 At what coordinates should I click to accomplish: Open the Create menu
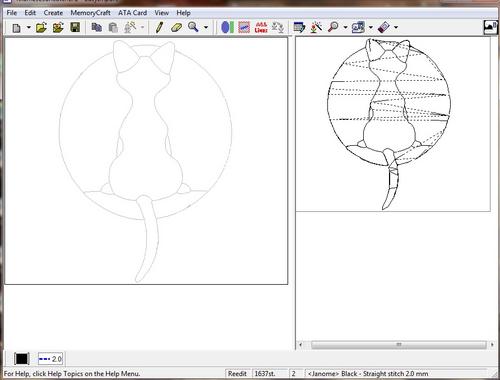(53, 13)
